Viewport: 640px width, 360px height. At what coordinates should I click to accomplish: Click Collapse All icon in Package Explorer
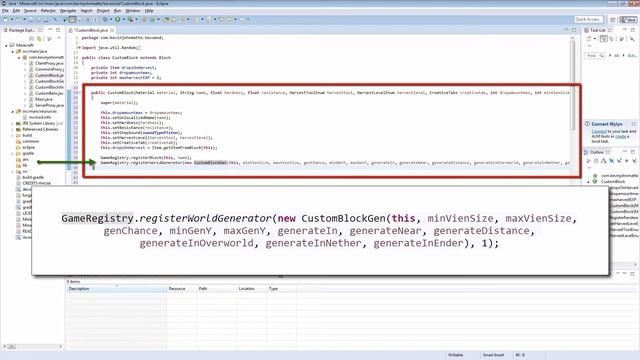(x=31, y=38)
